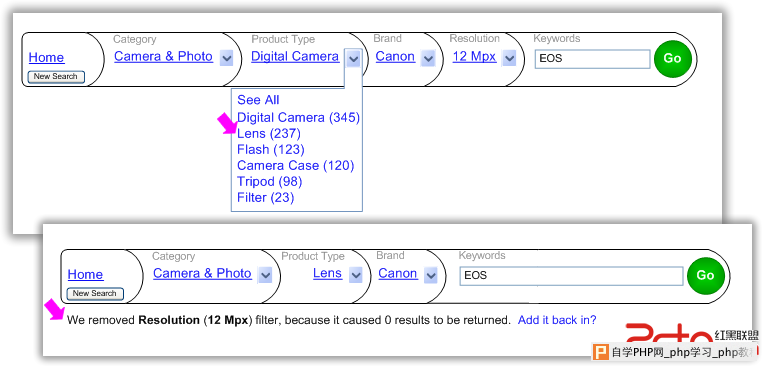Click Canon brand link in top bar
This screenshot has height=366, width=762.
395,57
